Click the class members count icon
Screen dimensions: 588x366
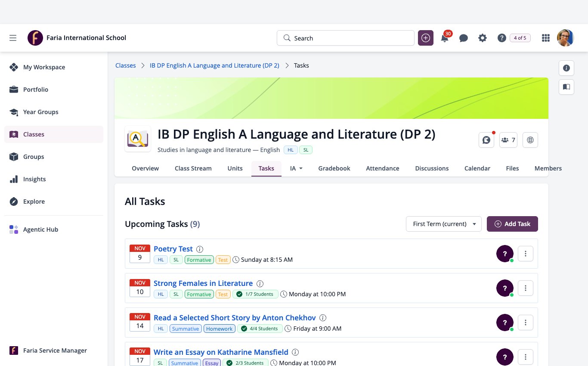(x=508, y=140)
